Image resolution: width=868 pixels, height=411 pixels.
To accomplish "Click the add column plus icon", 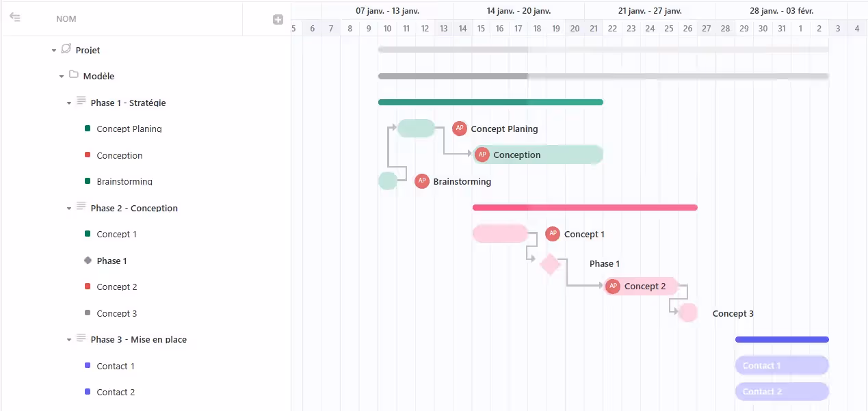I will (278, 19).
